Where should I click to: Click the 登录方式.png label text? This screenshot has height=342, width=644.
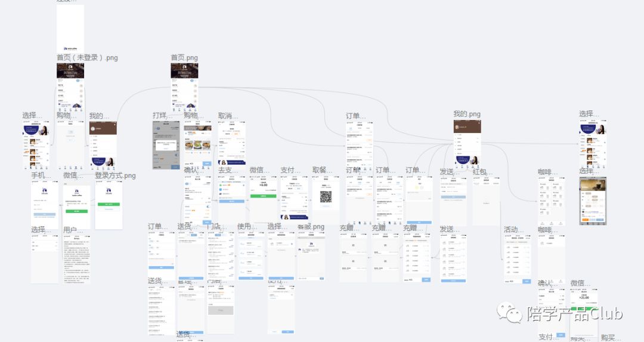(x=116, y=175)
